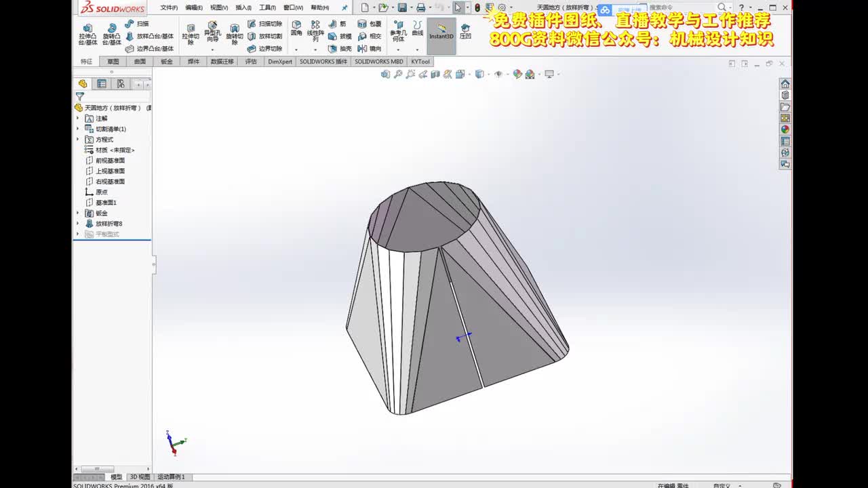Viewport: 868px width, 488px height.
Task: Open the dropdown under 异型孔向导
Action: tap(212, 49)
